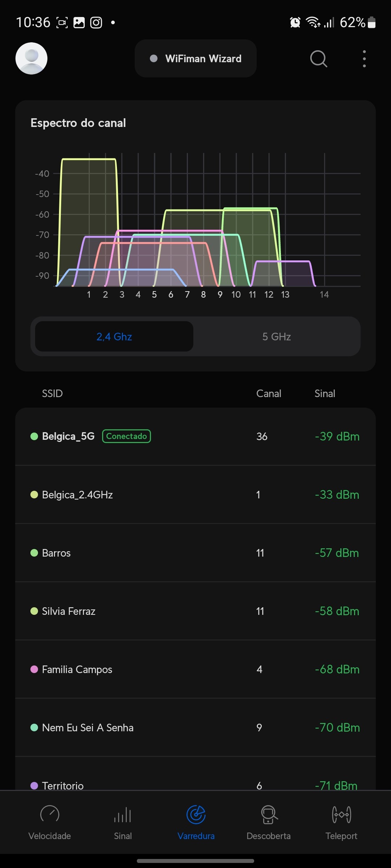Open the three-dot overflow menu
The width and height of the screenshot is (391, 868).
tap(364, 59)
